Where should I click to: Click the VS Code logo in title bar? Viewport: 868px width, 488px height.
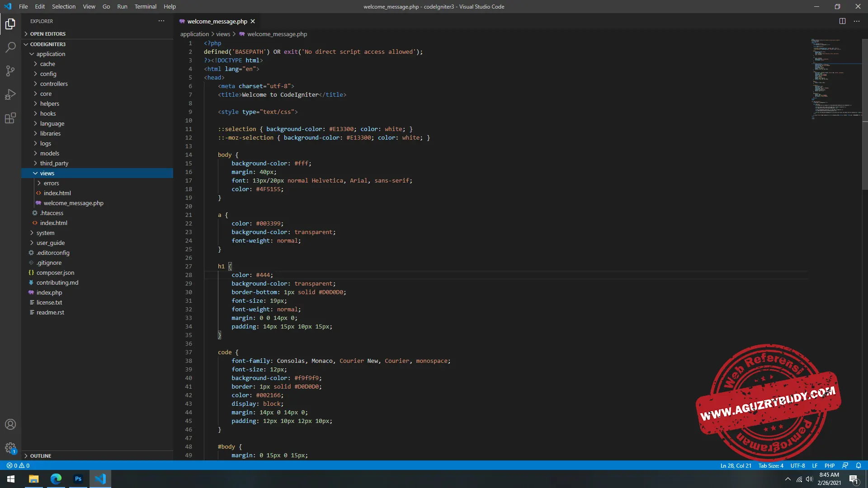pos(8,6)
